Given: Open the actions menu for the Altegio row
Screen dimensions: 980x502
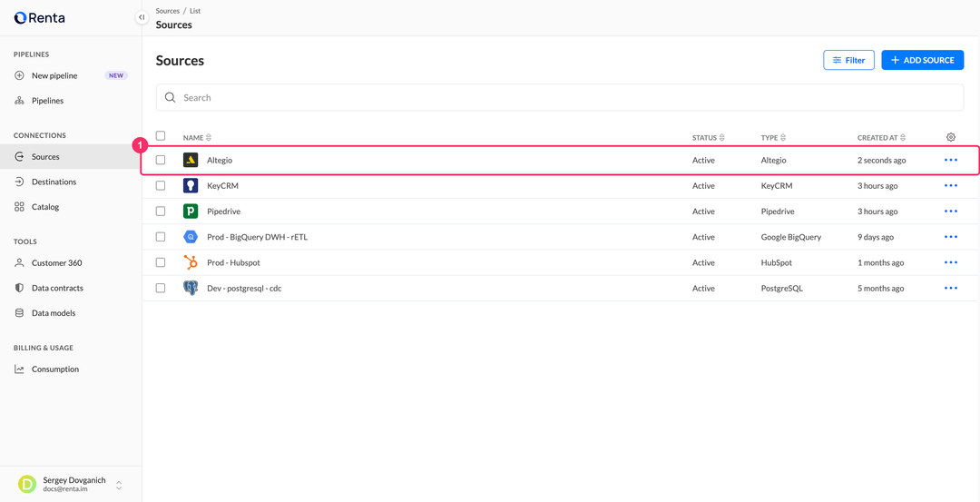Looking at the screenshot, I should tap(951, 160).
